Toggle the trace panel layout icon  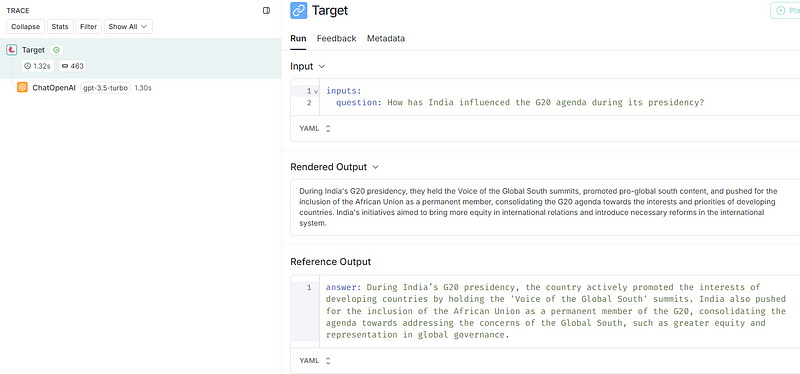[266, 11]
